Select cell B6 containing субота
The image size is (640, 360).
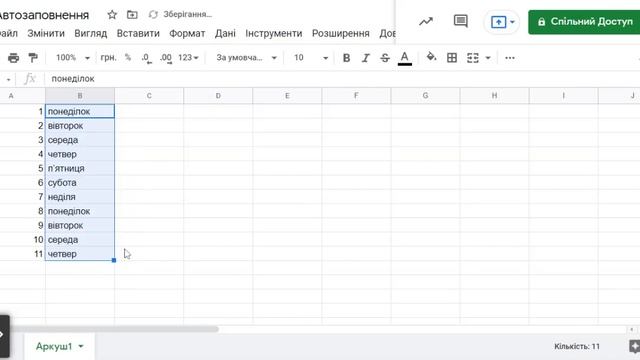coord(80,183)
